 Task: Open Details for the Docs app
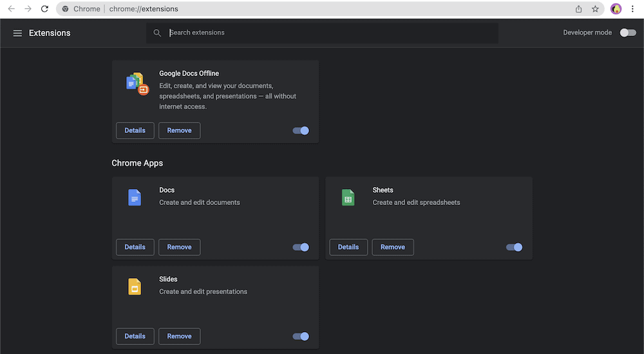tap(135, 247)
